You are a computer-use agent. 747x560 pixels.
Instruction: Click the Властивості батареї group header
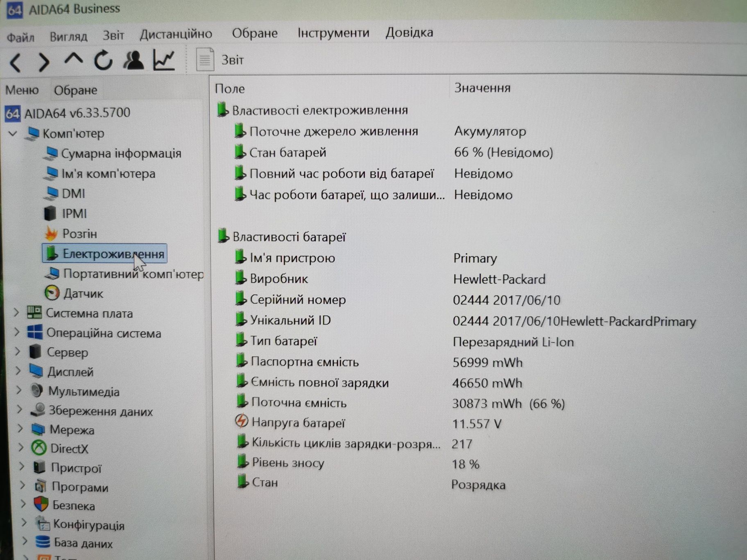pyautogui.click(x=282, y=237)
